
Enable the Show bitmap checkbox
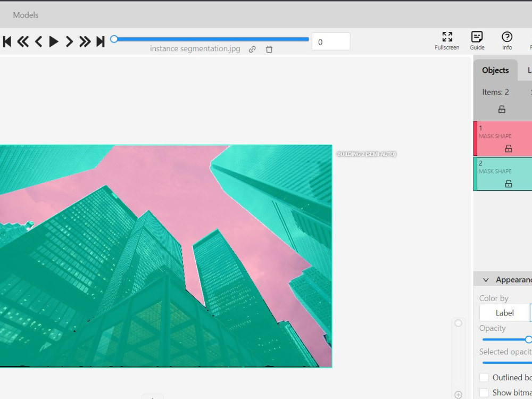[x=484, y=392]
